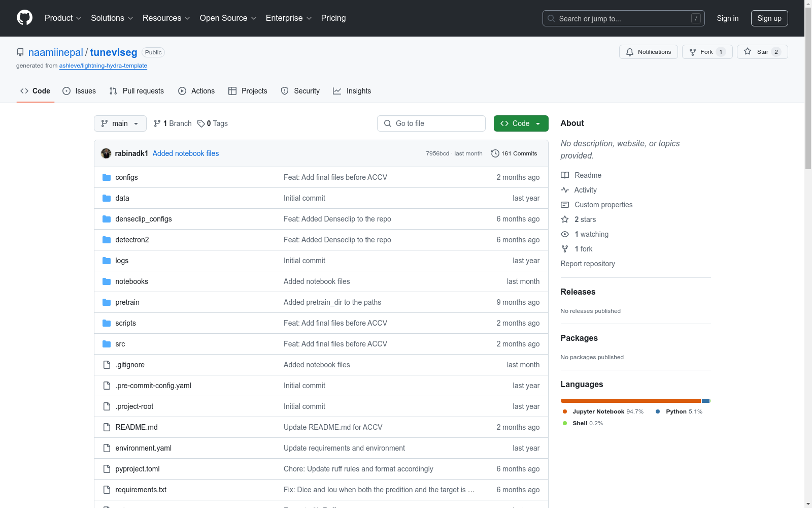Star the tunevlseg repository

(762, 52)
